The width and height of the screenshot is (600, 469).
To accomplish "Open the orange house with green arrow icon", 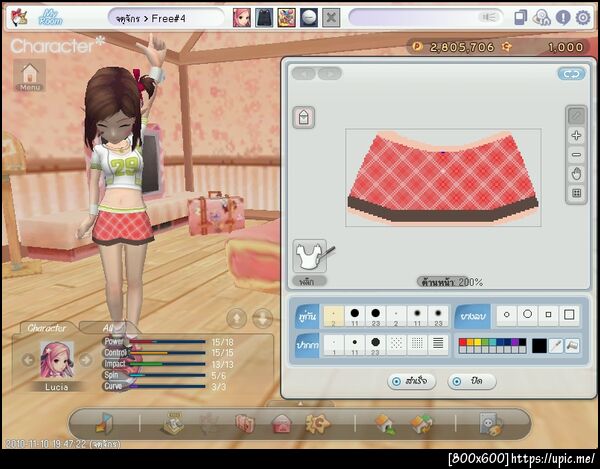I will [x=385, y=424].
